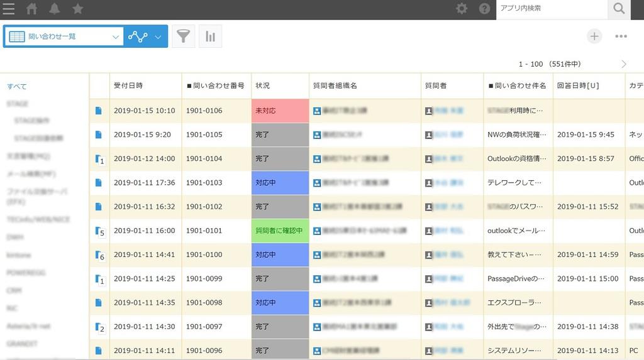Click inquiry number 1901-0106
This screenshot has width=644, height=360.
204,111
